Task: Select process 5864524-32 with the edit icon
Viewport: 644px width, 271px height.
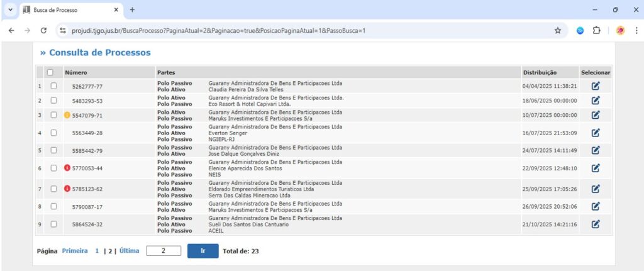Action: pos(595,224)
